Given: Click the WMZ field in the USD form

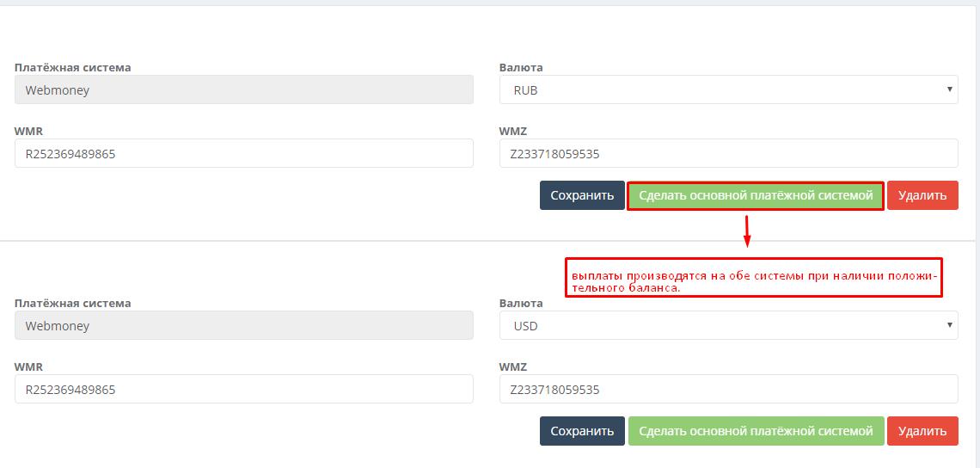Looking at the screenshot, I should [x=727, y=390].
